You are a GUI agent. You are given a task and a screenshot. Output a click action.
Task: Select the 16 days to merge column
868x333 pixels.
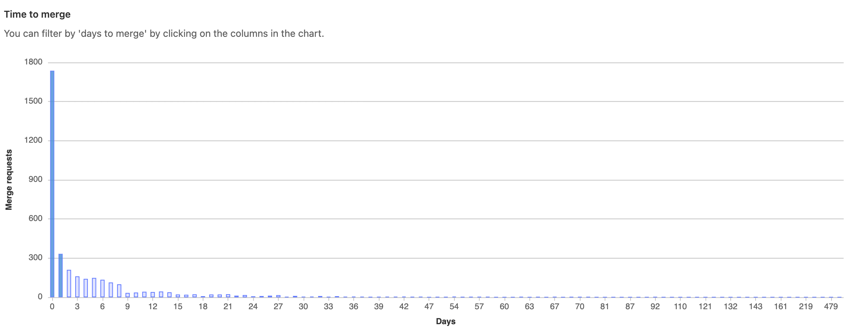pyautogui.click(x=186, y=296)
